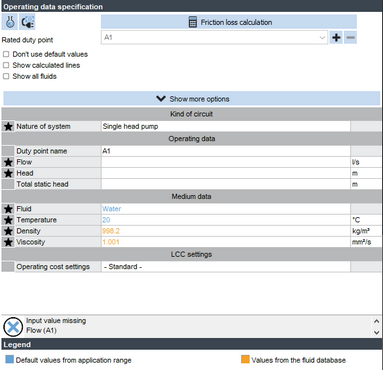Open Operating cost settings Standard field

[x=226, y=267]
